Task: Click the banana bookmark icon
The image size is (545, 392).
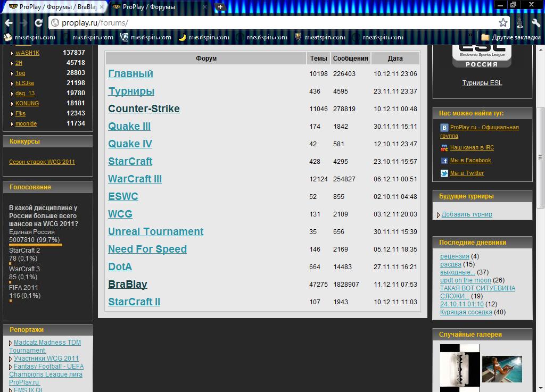Action: tap(182, 37)
